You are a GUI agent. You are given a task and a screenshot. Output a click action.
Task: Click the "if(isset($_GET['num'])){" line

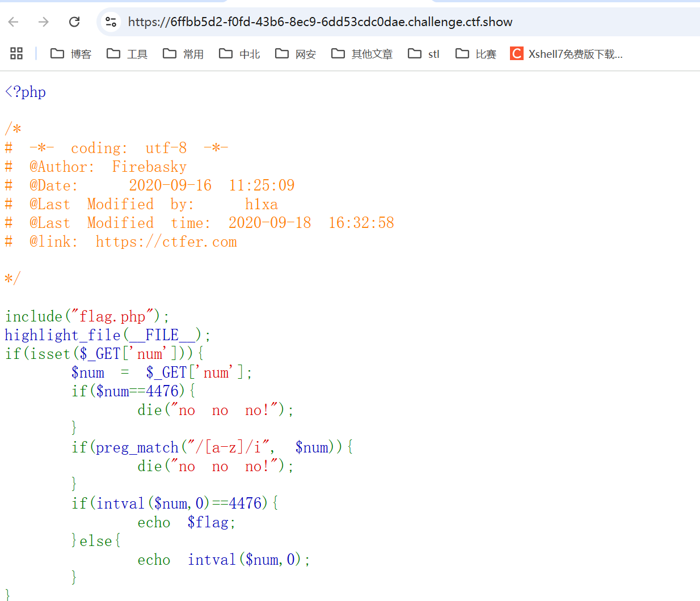[104, 354]
